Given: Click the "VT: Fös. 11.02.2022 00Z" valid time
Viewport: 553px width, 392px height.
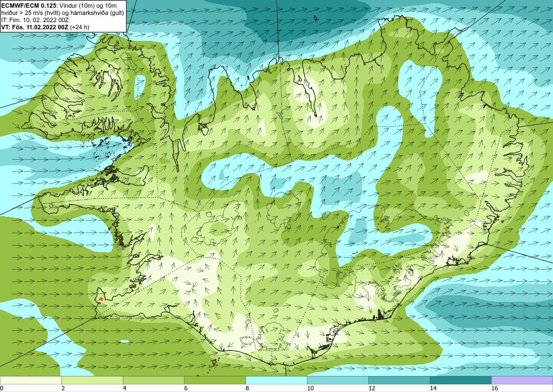Looking at the screenshot, I should 35,27.
